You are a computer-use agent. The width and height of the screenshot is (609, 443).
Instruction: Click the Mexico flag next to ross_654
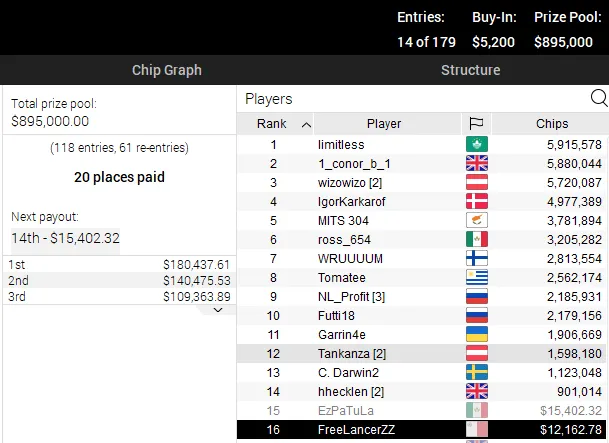click(476, 239)
